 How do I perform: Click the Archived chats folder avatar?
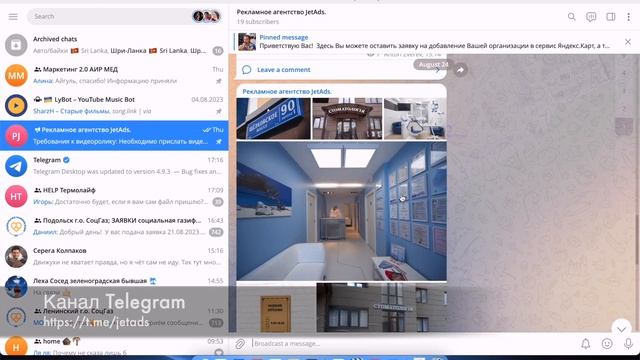tap(16, 45)
